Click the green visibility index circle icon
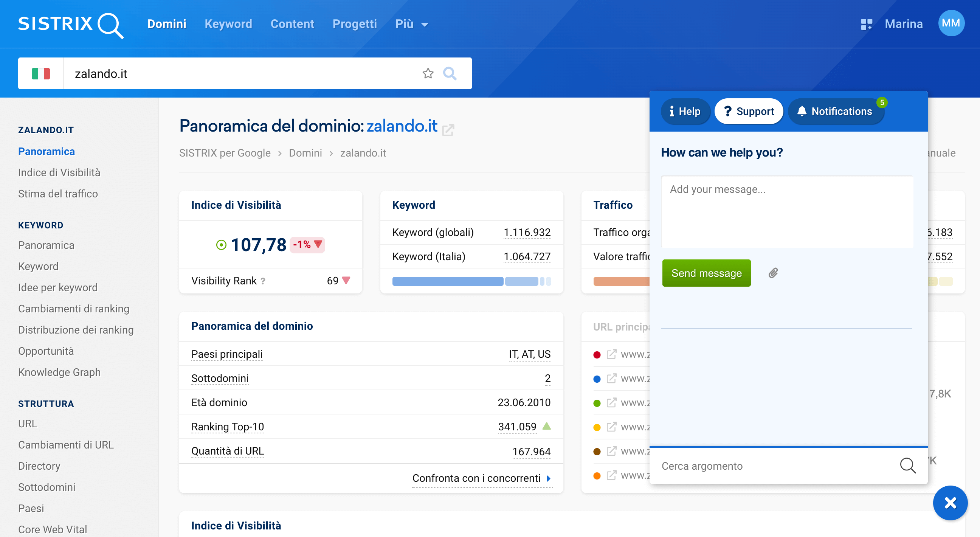Image resolution: width=980 pixels, height=537 pixels. (x=221, y=245)
